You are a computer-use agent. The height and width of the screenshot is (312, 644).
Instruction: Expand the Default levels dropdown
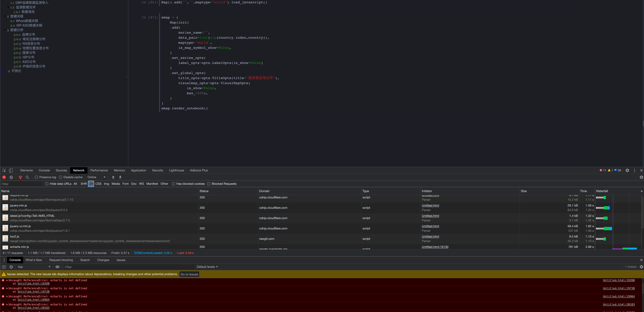coord(207,267)
